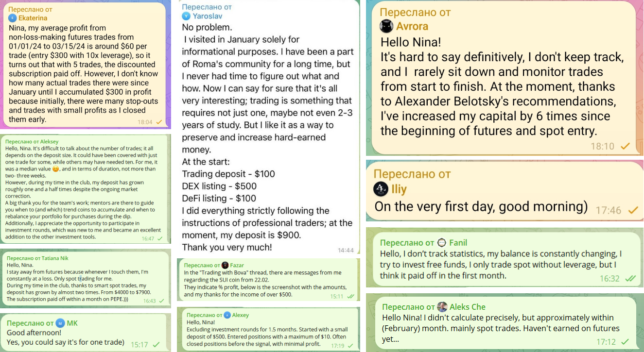
Task: Click the double checkmark on Fanil's message
Action: point(630,279)
